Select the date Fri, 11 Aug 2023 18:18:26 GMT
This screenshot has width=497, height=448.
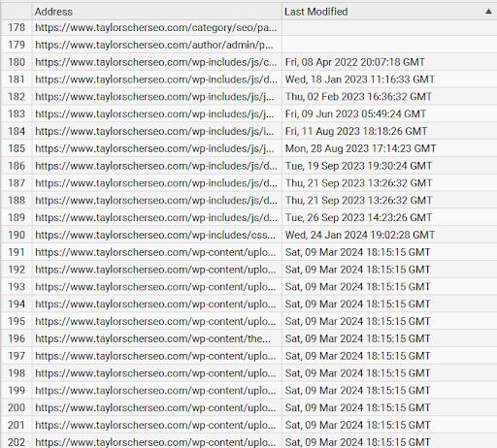(x=356, y=131)
